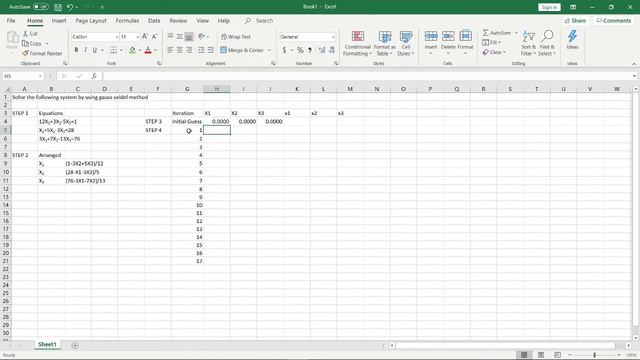Apply Comma Style
The width and height of the screenshot is (640, 360).
[310, 50]
